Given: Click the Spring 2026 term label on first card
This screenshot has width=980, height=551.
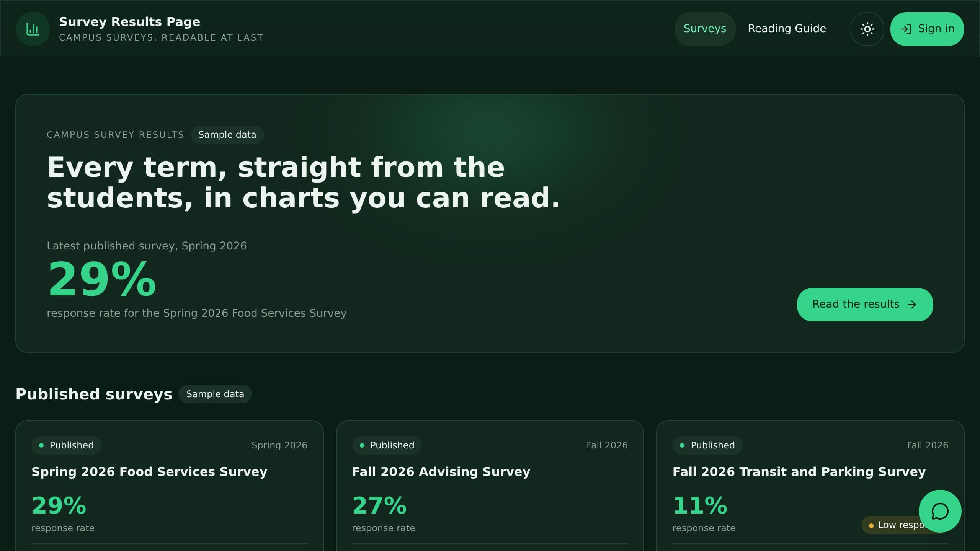Looking at the screenshot, I should tap(279, 445).
